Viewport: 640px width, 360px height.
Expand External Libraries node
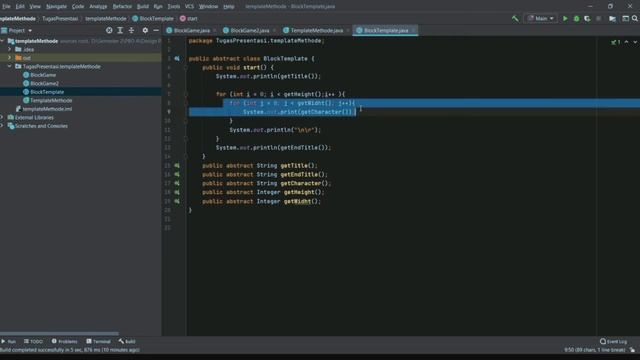[x=2, y=117]
